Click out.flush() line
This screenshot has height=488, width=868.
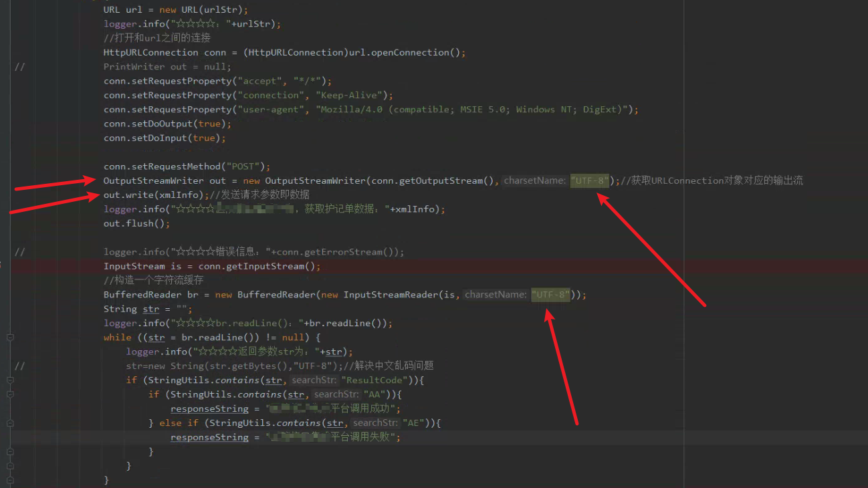pos(137,224)
